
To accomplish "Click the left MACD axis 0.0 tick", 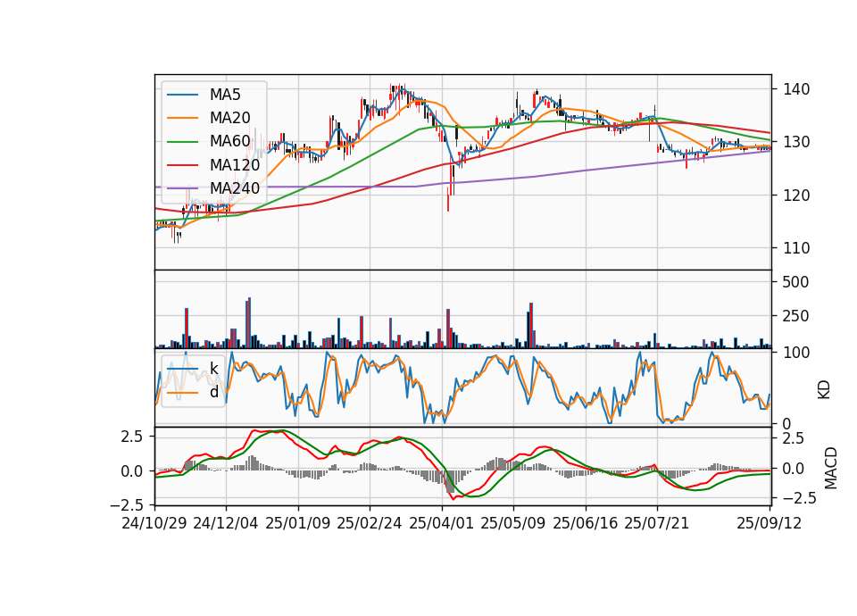I will (132, 471).
